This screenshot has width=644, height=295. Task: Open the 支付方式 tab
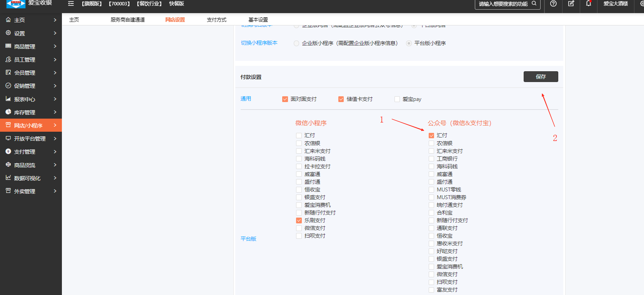[216, 20]
